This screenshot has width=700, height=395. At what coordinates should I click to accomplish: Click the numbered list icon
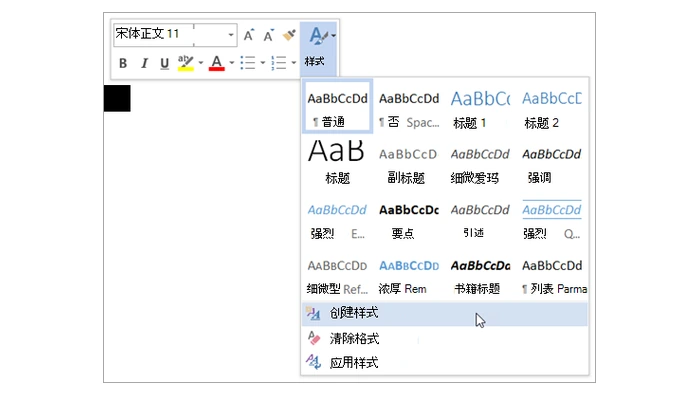pos(279,63)
